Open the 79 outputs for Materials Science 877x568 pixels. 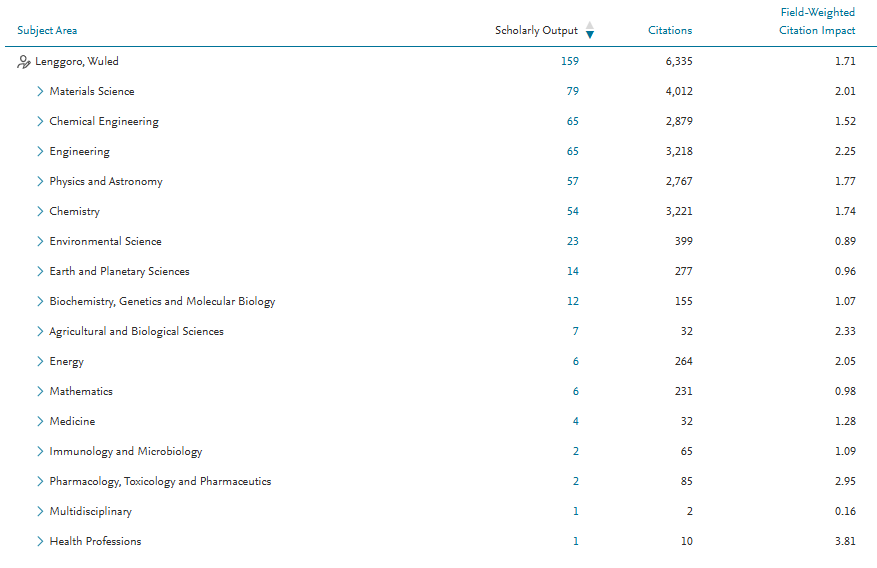click(x=572, y=92)
